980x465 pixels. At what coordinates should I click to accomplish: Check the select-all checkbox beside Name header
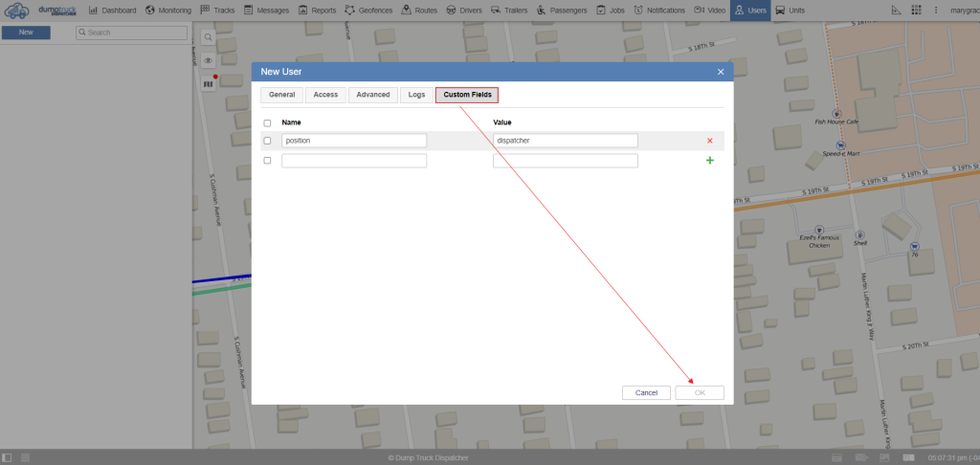267,122
